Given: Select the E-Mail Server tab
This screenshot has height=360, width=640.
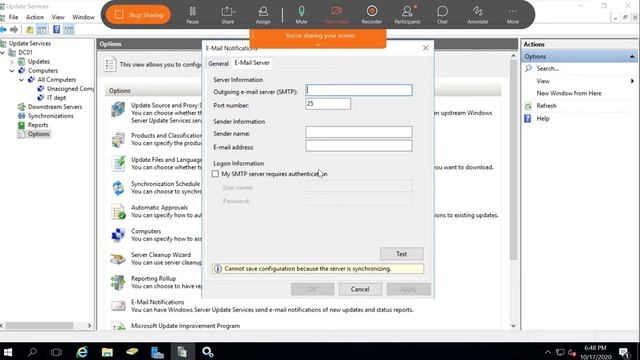Looking at the screenshot, I should (252, 63).
